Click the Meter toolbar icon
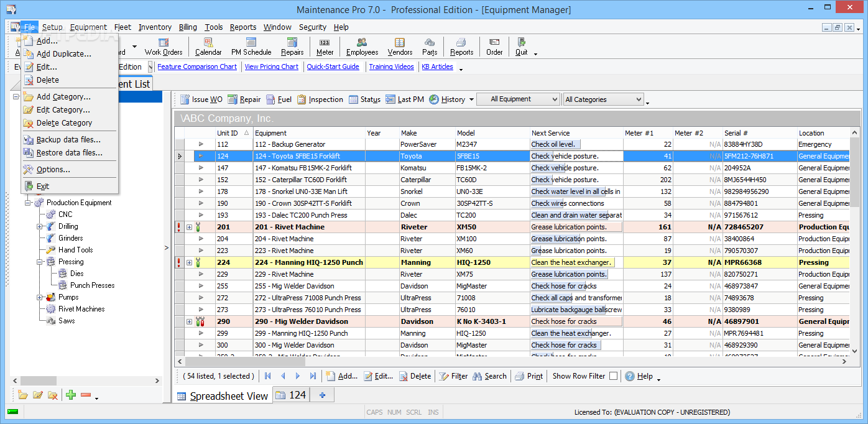Screen dimensions: 868x424 (325, 47)
